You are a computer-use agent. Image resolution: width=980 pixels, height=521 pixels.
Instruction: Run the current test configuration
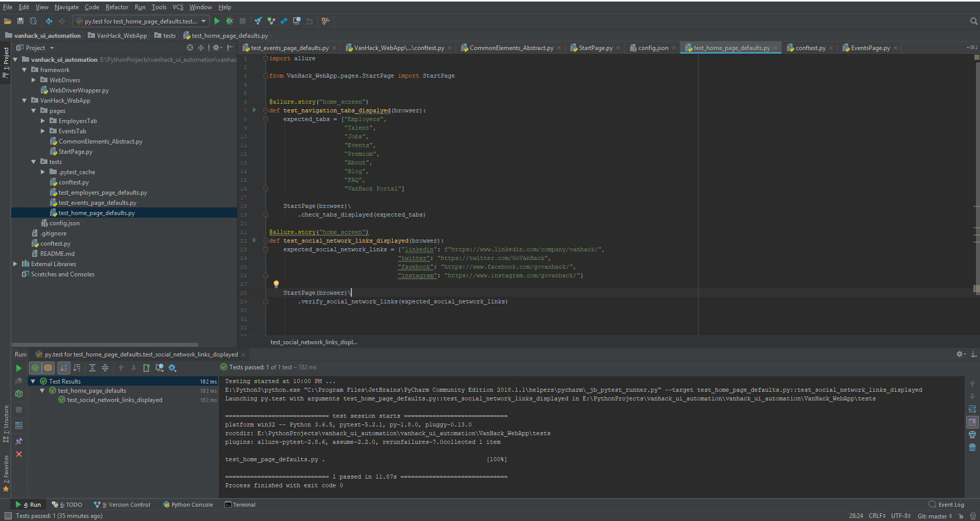click(x=217, y=21)
